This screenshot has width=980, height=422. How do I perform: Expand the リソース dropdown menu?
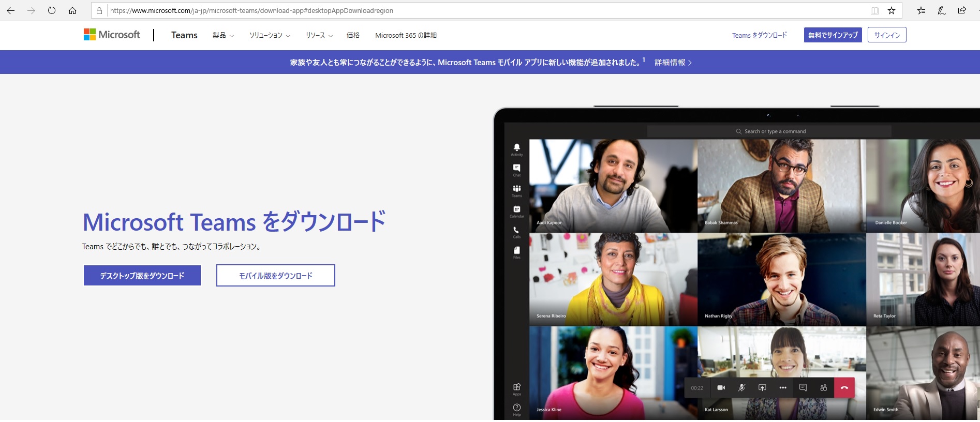click(x=319, y=35)
